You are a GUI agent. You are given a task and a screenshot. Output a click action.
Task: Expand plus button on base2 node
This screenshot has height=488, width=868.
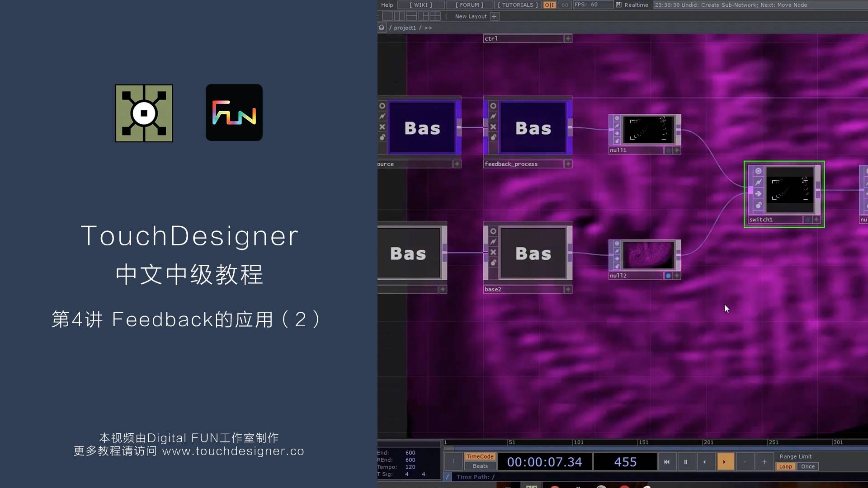(568, 289)
